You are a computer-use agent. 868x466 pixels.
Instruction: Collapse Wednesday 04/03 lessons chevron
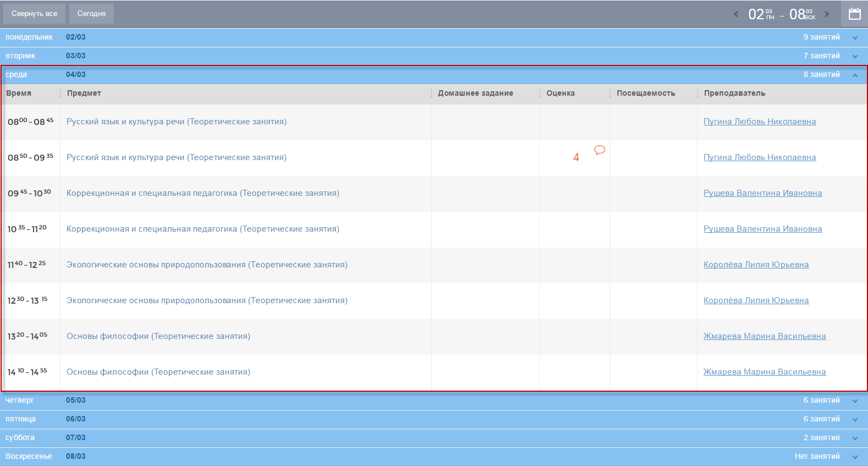855,75
